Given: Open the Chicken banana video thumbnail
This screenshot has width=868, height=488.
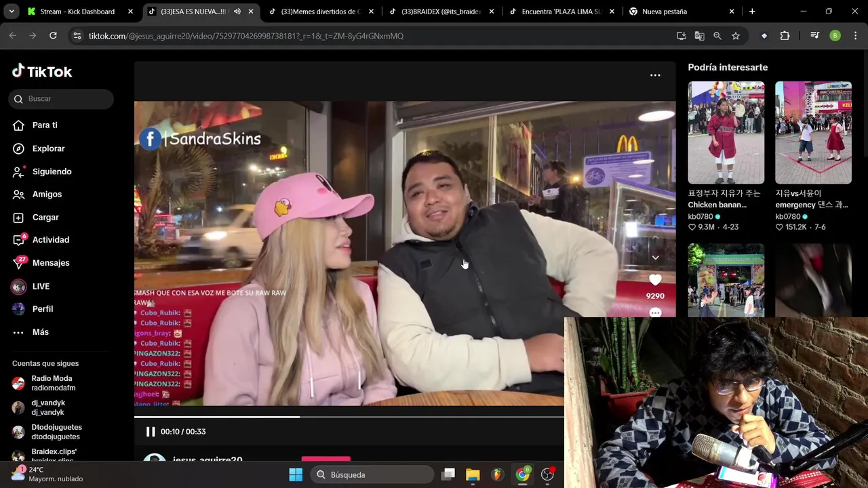Looking at the screenshot, I should (726, 133).
